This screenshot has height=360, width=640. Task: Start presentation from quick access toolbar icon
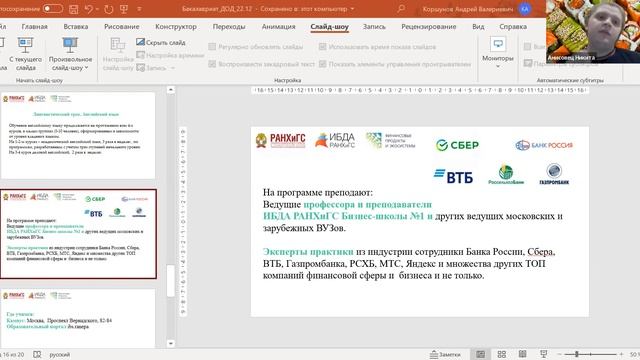click(x=124, y=9)
